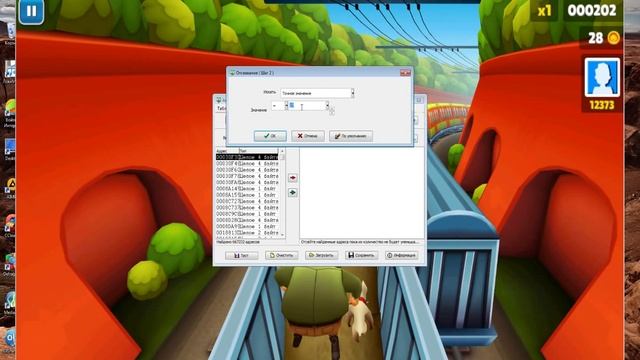Click the Очистить button
Image resolution: width=640 pixels, height=360 pixels.
pos(282,256)
